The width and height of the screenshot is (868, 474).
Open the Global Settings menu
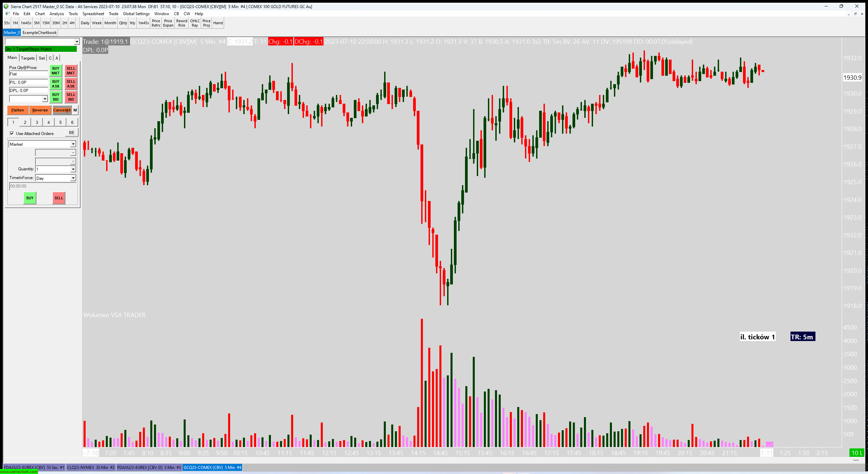click(136, 14)
